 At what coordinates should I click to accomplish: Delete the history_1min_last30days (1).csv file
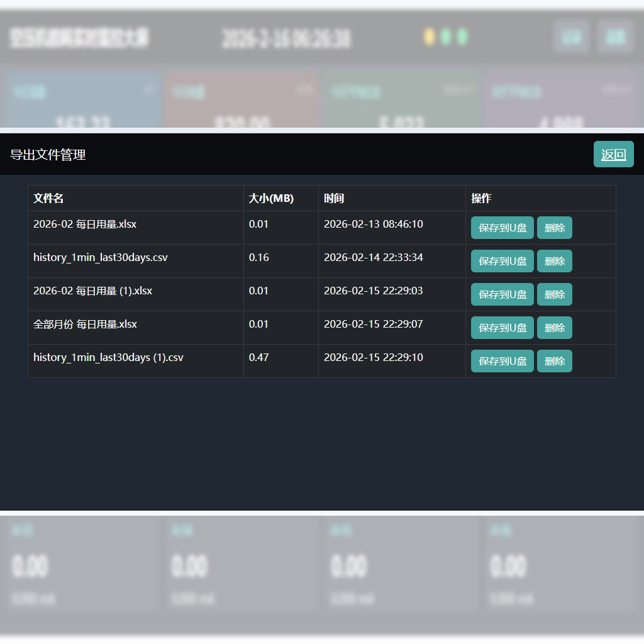(x=555, y=360)
